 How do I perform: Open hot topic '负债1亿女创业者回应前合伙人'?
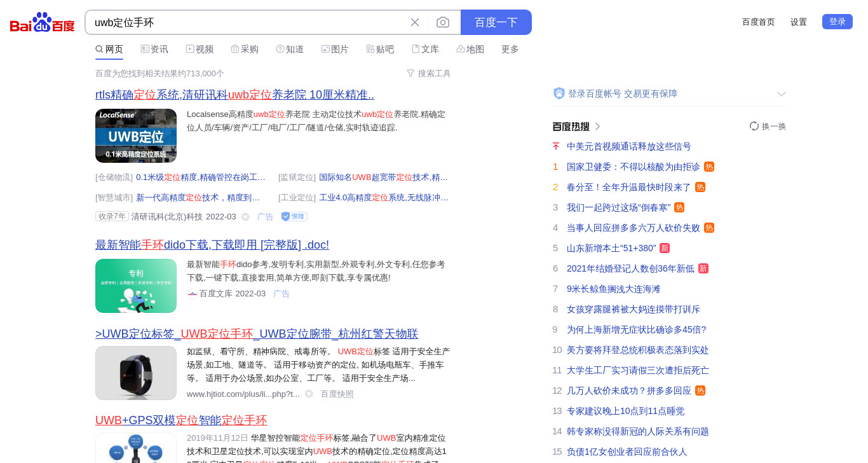627,452
